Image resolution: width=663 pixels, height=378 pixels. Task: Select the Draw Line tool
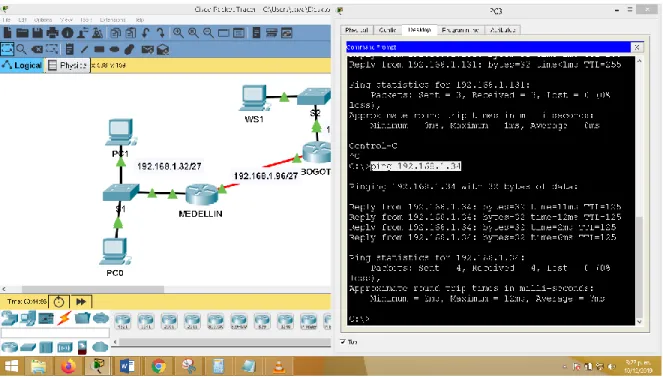(84, 49)
